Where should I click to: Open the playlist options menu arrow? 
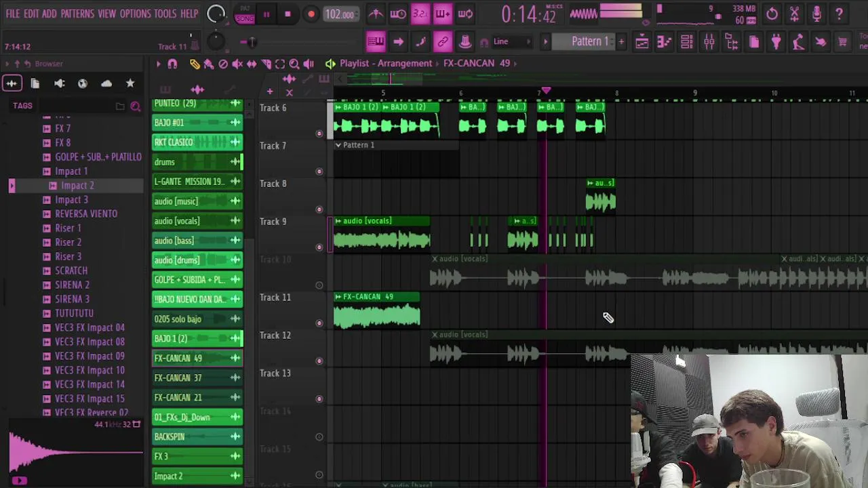tap(158, 64)
